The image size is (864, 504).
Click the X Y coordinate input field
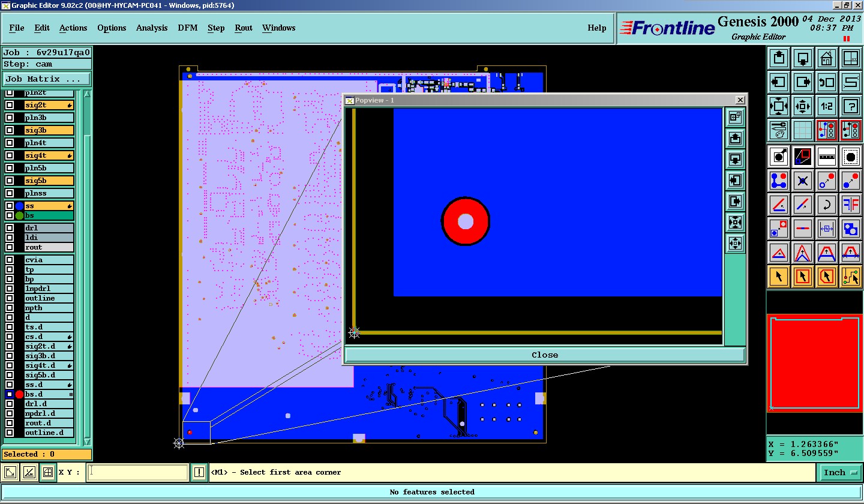tap(137, 472)
